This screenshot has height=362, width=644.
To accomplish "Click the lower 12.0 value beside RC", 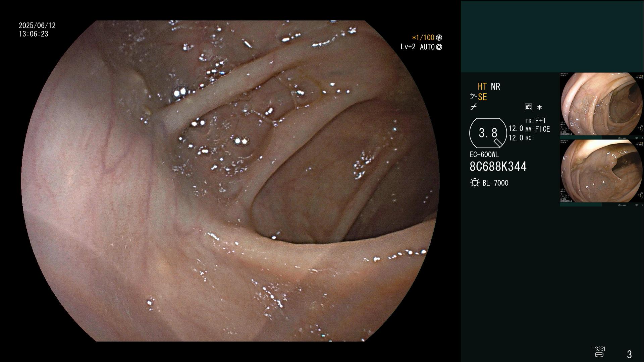I will [516, 138].
